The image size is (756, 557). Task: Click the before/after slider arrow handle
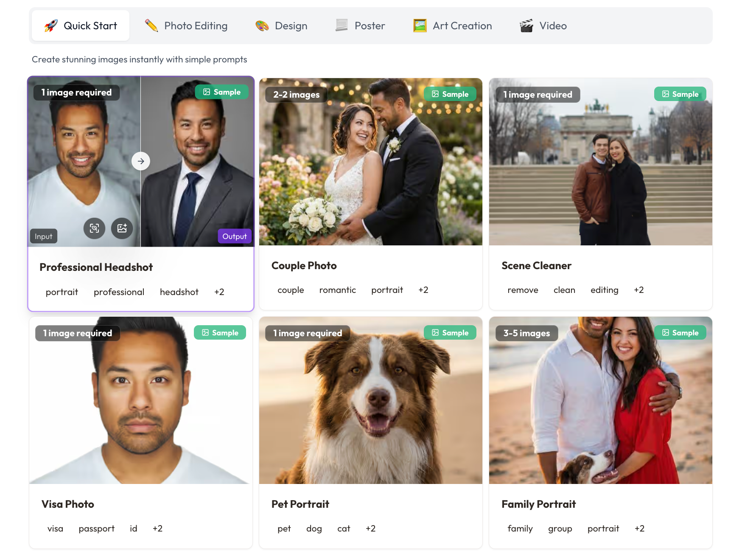140,161
